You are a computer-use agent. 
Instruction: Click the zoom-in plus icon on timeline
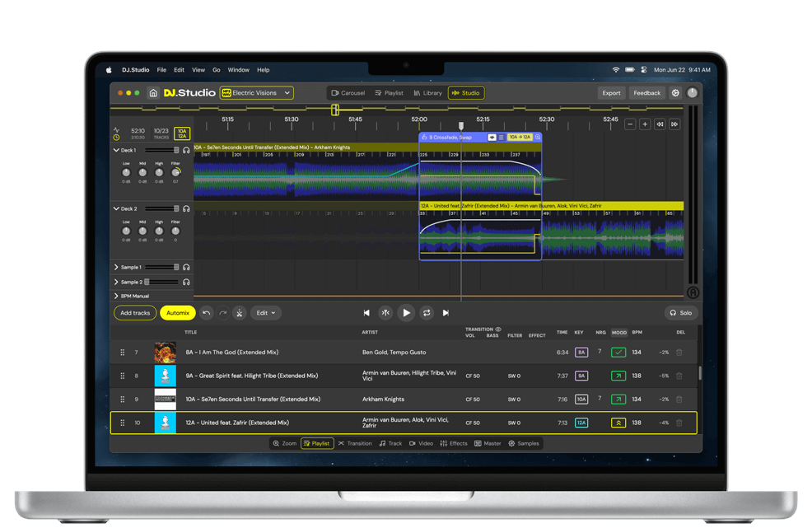(x=645, y=124)
